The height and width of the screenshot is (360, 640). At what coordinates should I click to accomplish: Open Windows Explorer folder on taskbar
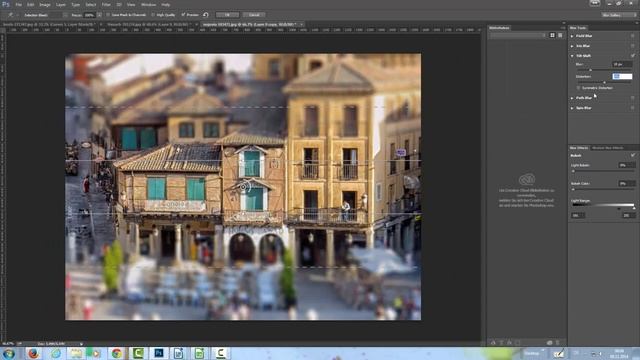tap(75, 353)
